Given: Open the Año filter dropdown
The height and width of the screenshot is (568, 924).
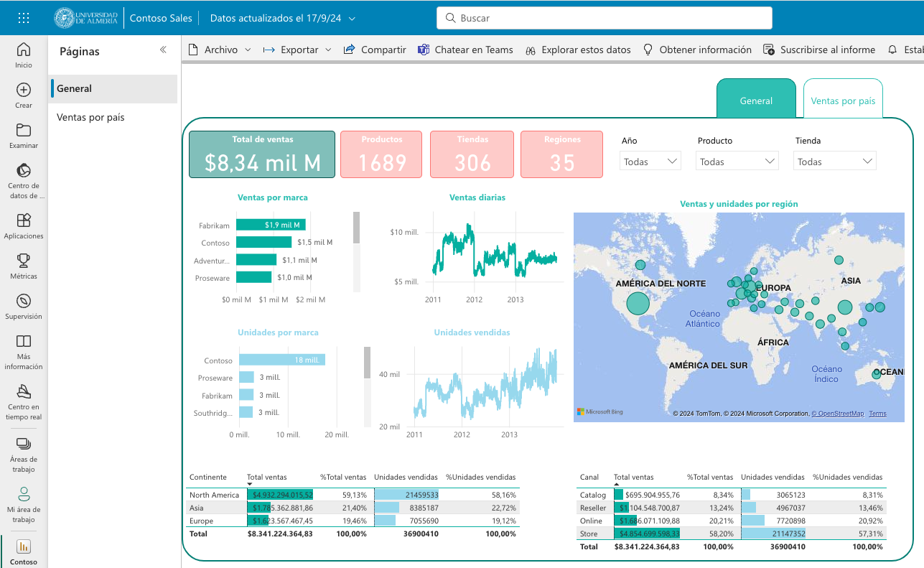Looking at the screenshot, I should click(650, 162).
